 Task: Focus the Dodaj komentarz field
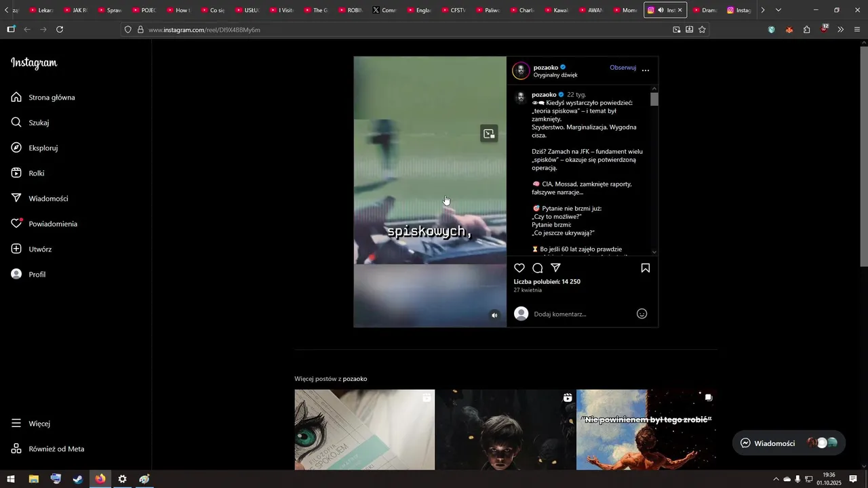point(582,314)
